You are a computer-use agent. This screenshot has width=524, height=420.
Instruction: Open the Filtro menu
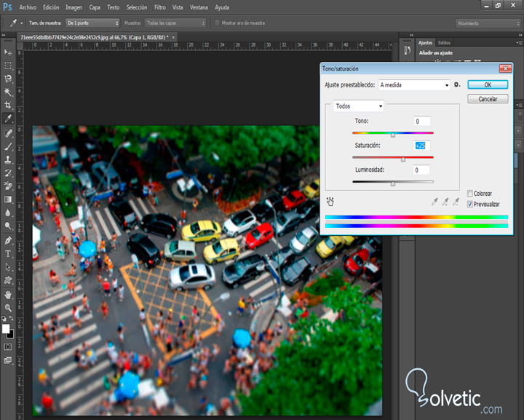click(x=159, y=7)
